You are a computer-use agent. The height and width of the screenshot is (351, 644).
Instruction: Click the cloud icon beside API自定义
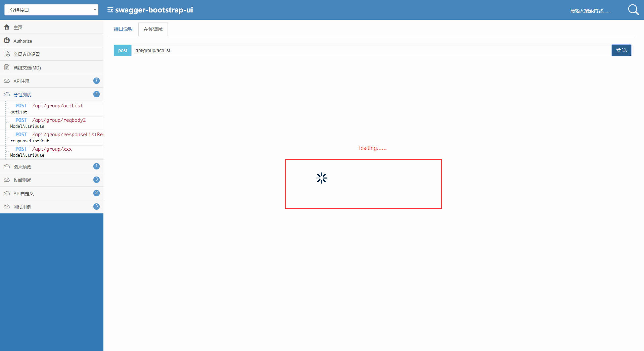tap(7, 193)
